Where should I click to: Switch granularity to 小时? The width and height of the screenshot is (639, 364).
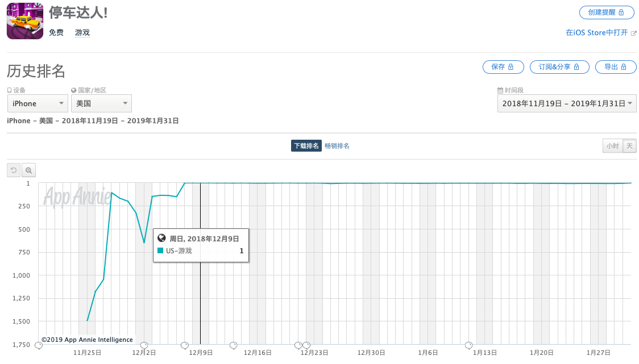tap(612, 146)
